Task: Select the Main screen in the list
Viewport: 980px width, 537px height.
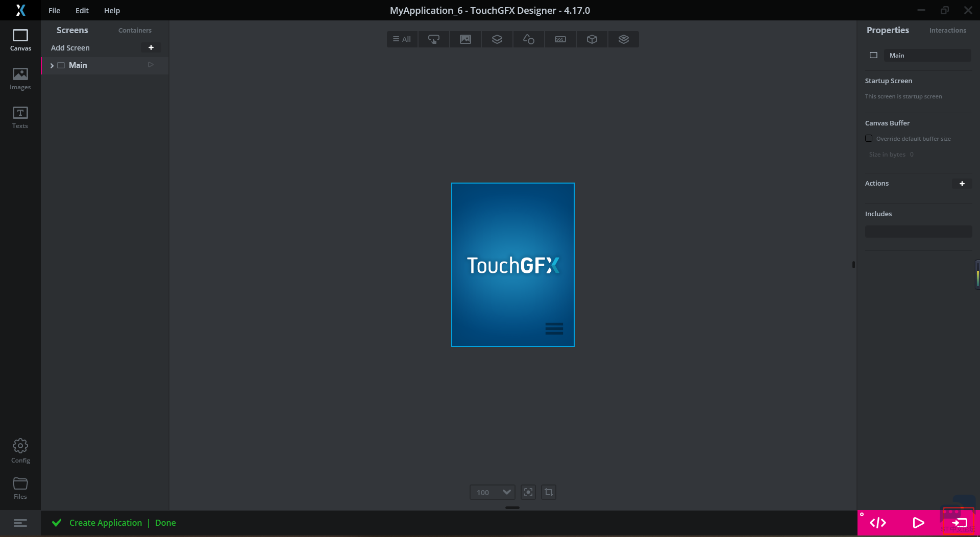Action: (105, 65)
